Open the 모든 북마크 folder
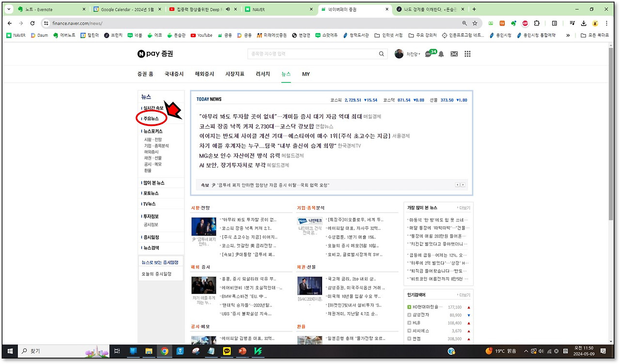The height and width of the screenshot is (364, 620). pos(595,35)
